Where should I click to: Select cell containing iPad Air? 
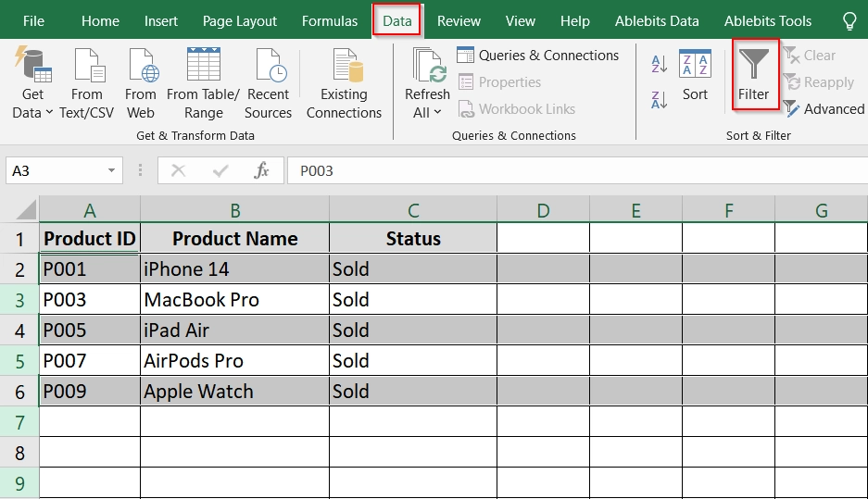coord(234,331)
